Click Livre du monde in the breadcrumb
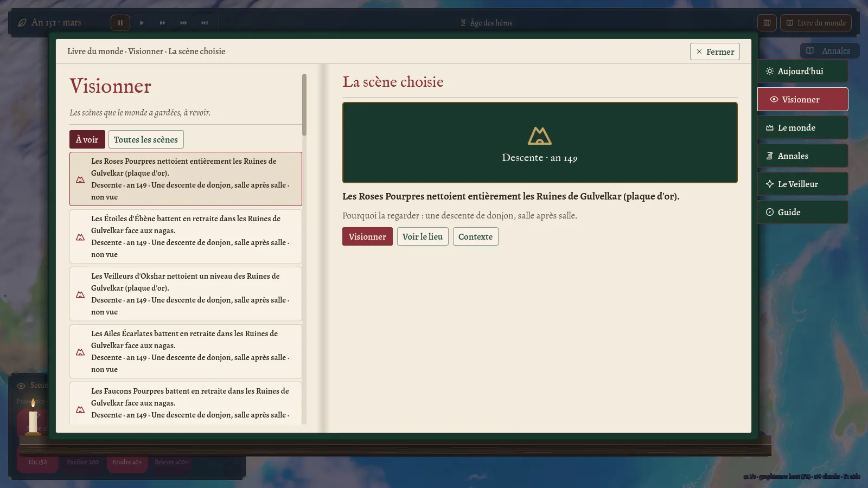Screen dimensions: 868x488 95,51
